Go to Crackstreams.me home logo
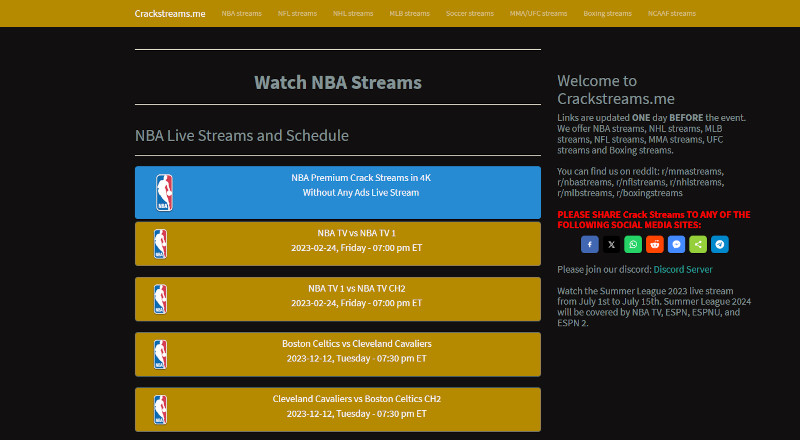Viewport: 800px width, 440px height. click(170, 14)
